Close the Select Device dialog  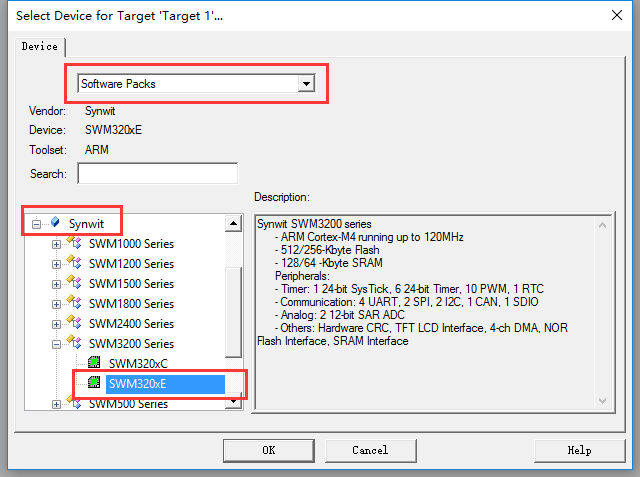pyautogui.click(x=617, y=16)
